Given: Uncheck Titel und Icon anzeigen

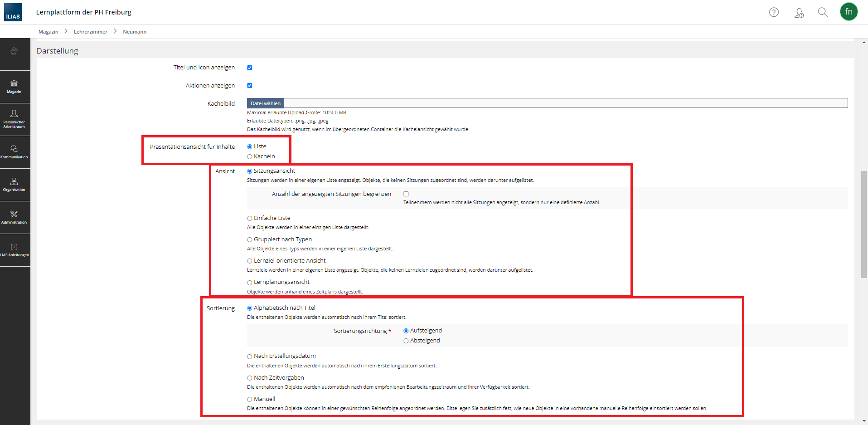Looking at the screenshot, I should point(250,68).
